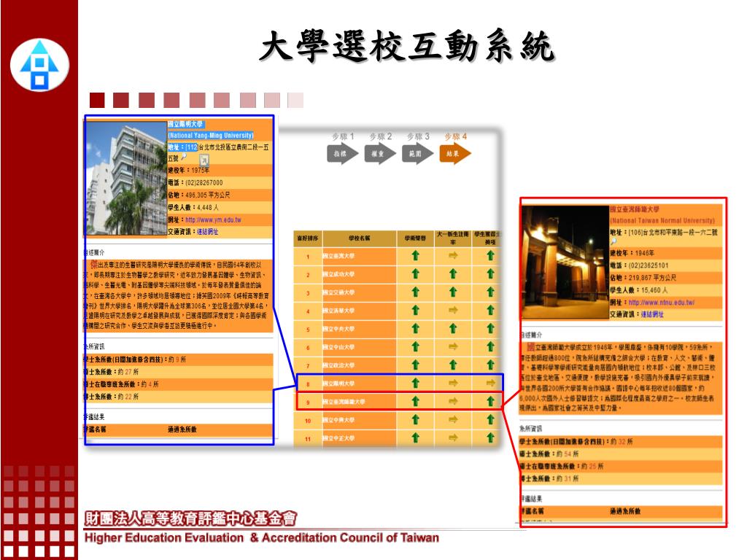Screen dimensions: 747x560
Task: Click rank 7 大一新生註冊率 green up arrow
Action: pos(453,365)
